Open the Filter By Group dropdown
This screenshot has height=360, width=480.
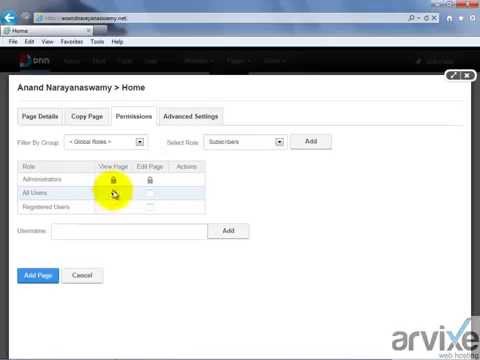[106, 142]
